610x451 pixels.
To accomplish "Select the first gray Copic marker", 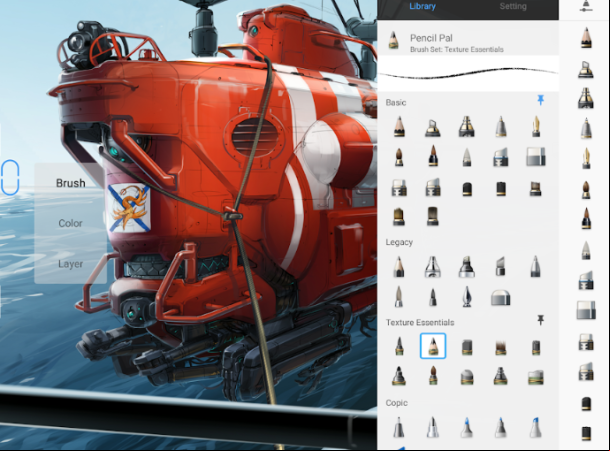I will 399,427.
